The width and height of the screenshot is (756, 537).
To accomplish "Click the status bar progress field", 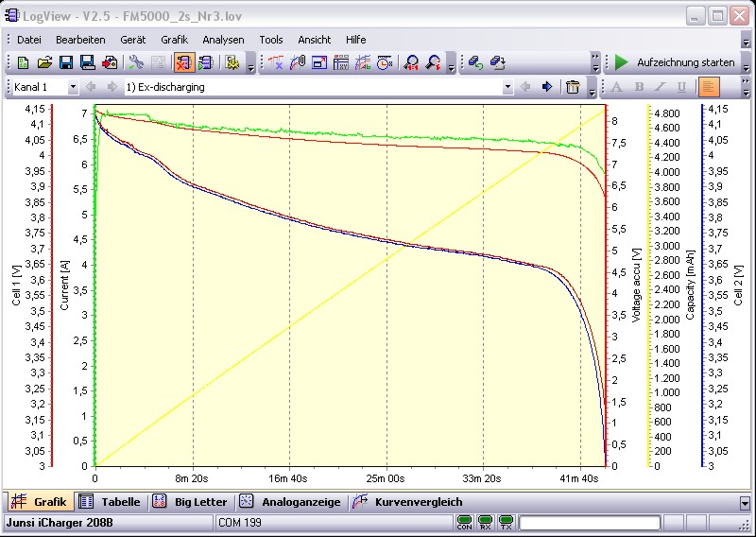I will 589,523.
